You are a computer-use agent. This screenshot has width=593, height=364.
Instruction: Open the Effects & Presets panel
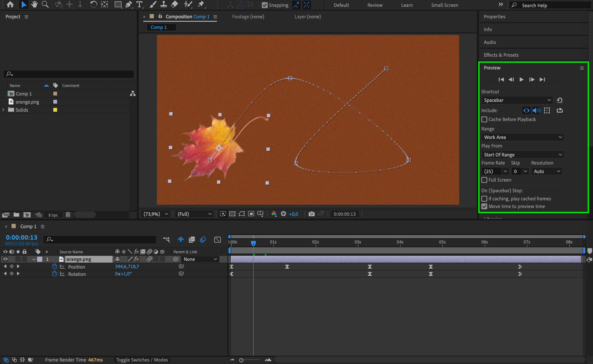click(501, 55)
